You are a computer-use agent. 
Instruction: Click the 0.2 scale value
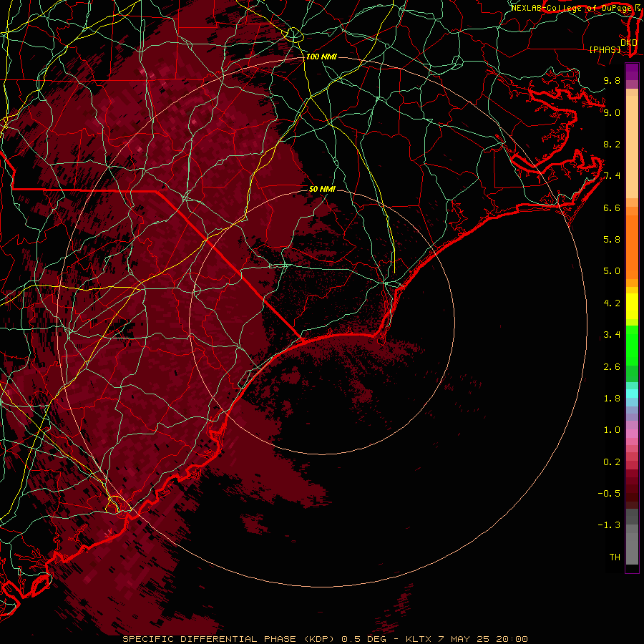pos(612,462)
